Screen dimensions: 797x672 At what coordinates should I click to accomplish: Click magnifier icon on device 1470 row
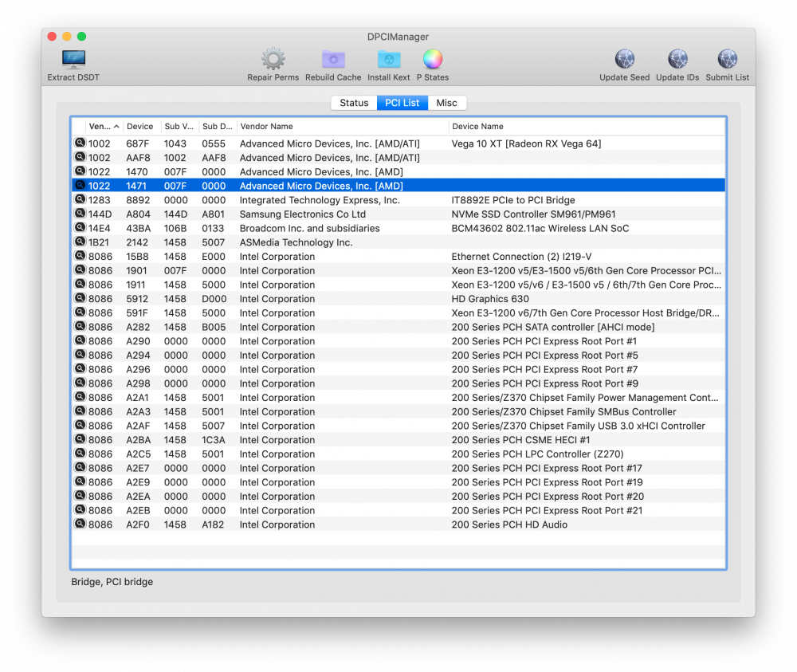tap(80, 171)
